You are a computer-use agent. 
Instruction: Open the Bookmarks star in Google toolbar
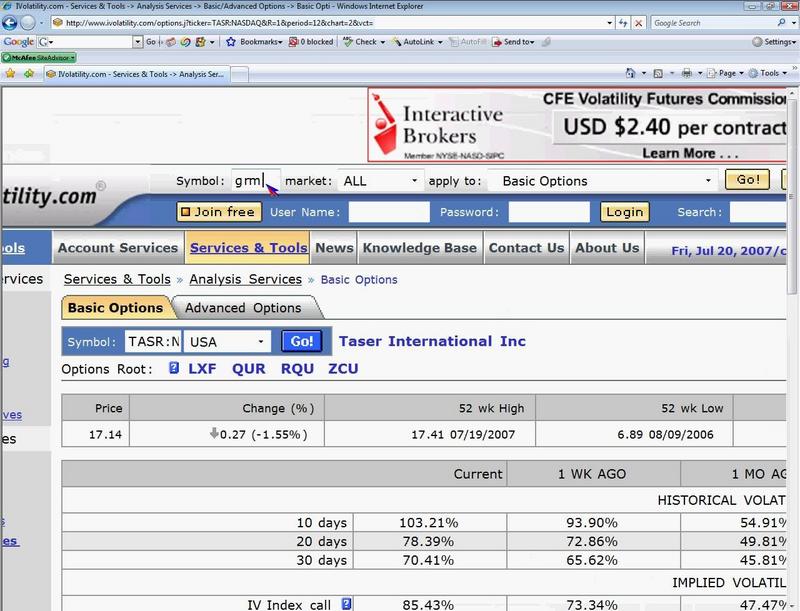[x=231, y=42]
